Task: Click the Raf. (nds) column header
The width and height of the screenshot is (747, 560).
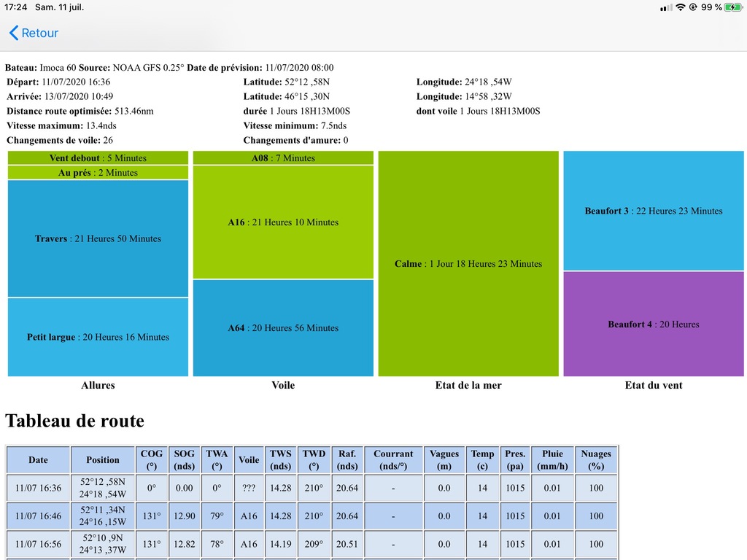Action: (x=347, y=460)
